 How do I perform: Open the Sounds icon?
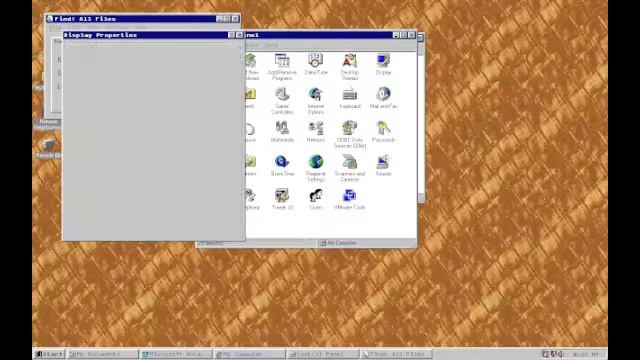tap(383, 165)
